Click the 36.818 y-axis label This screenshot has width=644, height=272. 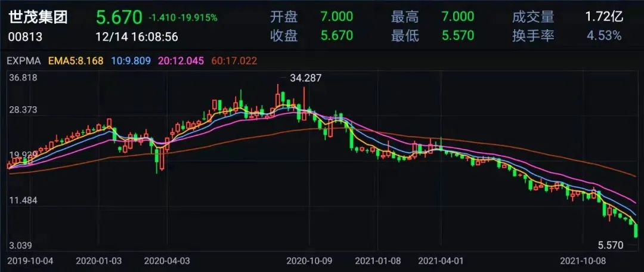tap(23, 78)
